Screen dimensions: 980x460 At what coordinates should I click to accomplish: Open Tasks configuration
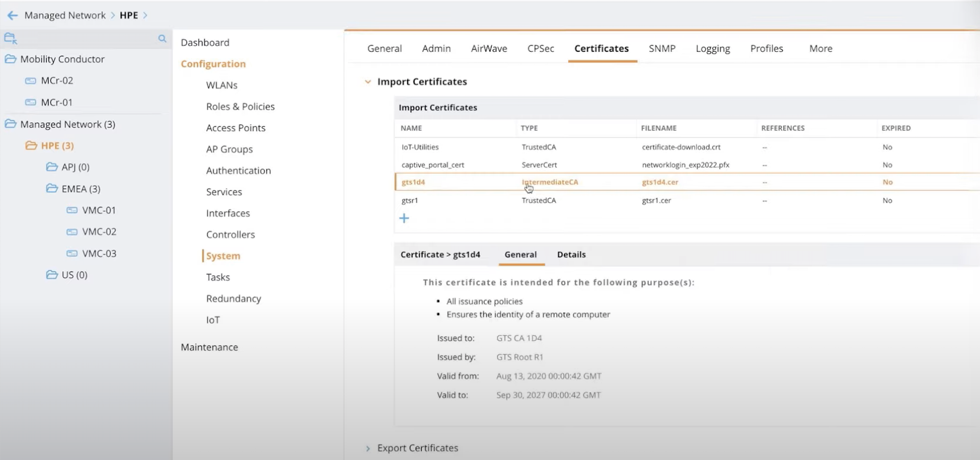217,277
